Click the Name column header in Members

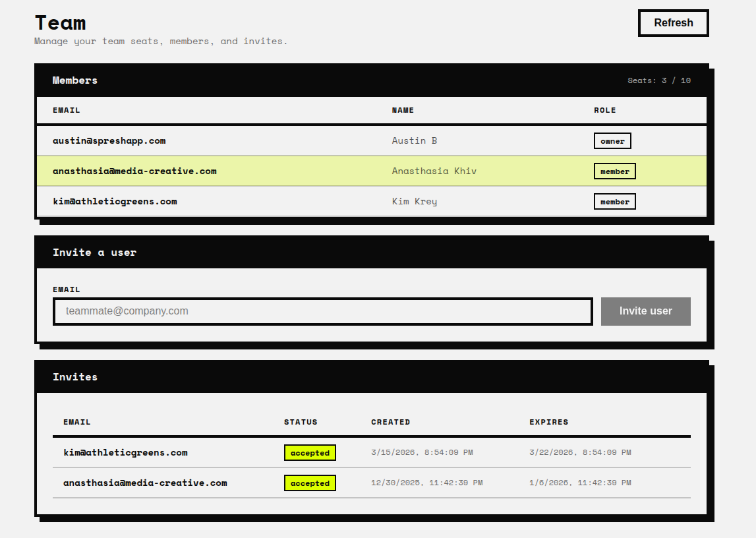tap(403, 111)
